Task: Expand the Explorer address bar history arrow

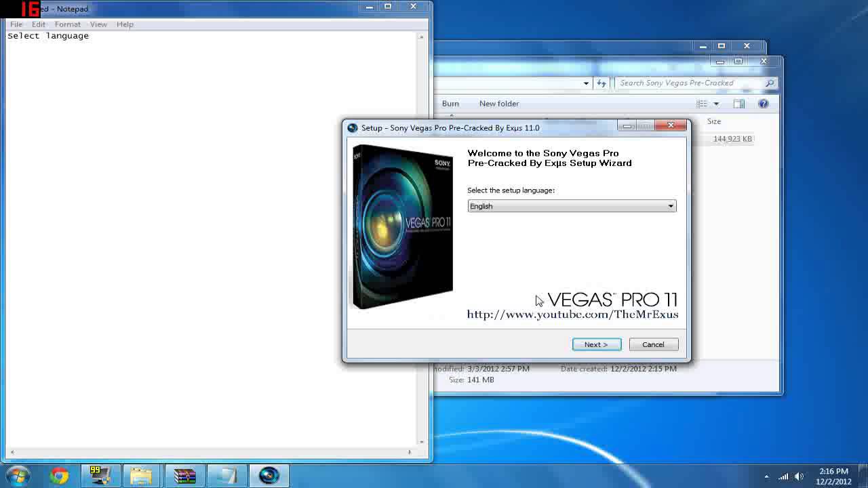Action: coord(586,83)
